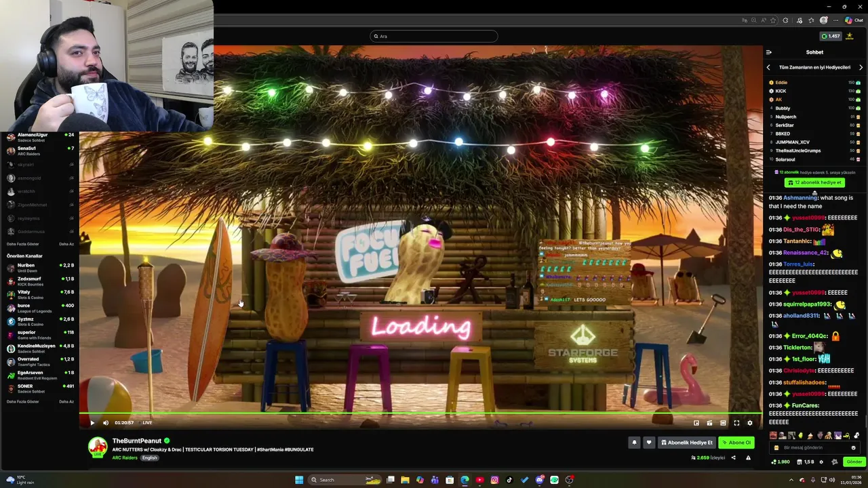Click the Ara search field
Viewport: 868px width, 488px height.
434,36
